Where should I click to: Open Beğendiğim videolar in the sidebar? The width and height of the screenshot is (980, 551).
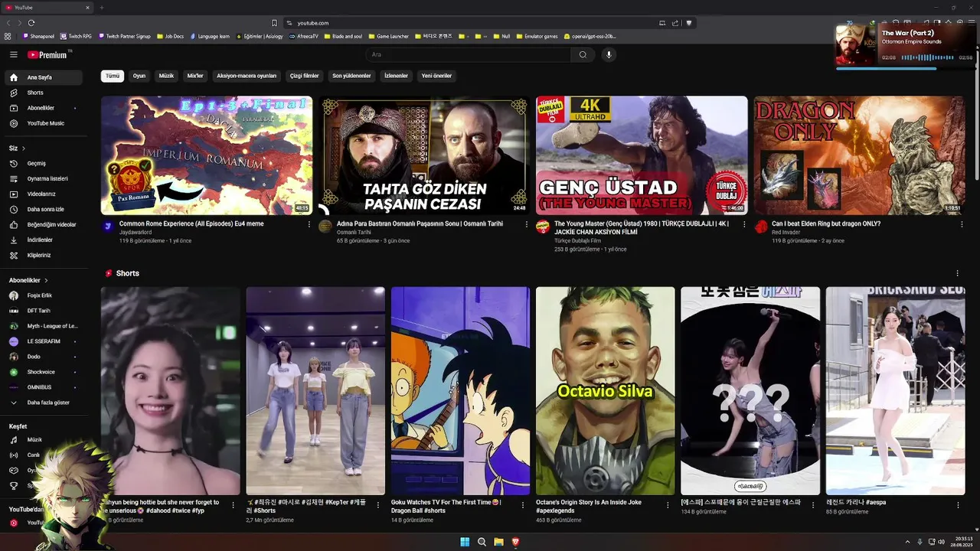tap(43, 224)
